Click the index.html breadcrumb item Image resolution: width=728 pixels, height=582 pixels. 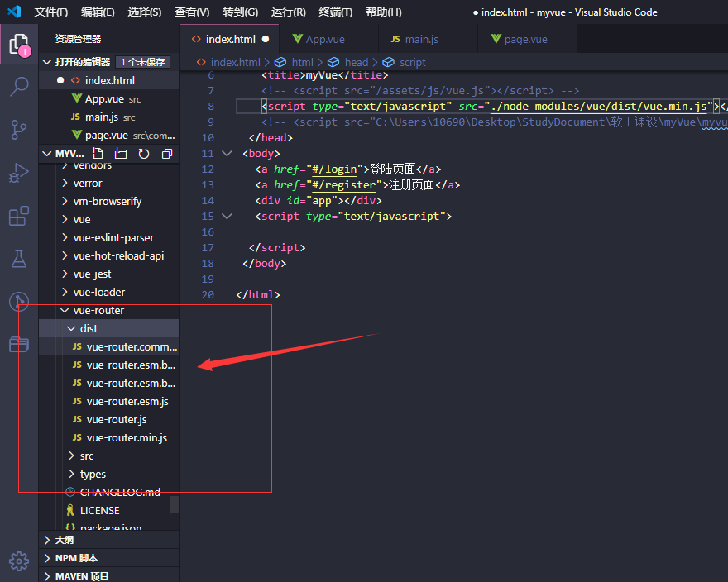point(228,62)
